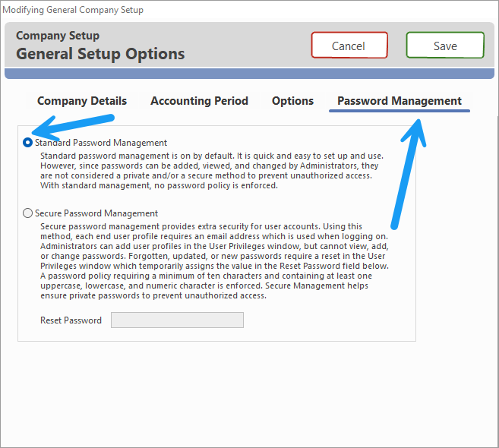Click the 'Reset Password' field label
The width and height of the screenshot is (499, 448).
tap(71, 320)
